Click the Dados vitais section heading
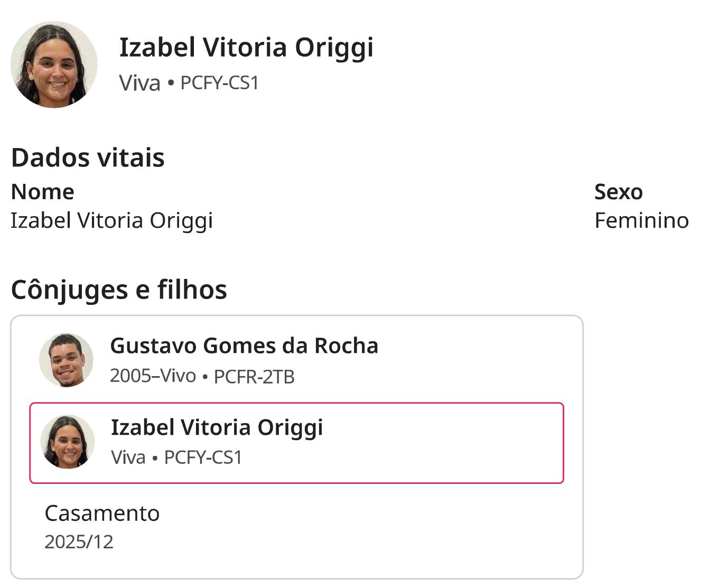Screen dimensions: 709x588 [88, 157]
